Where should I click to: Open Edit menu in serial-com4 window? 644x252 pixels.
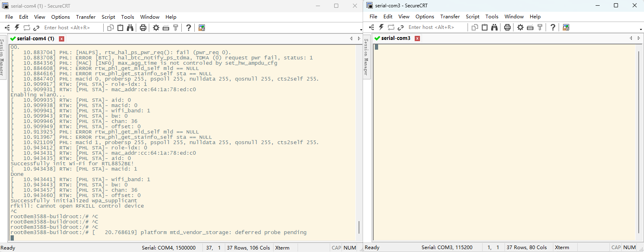[x=24, y=17]
